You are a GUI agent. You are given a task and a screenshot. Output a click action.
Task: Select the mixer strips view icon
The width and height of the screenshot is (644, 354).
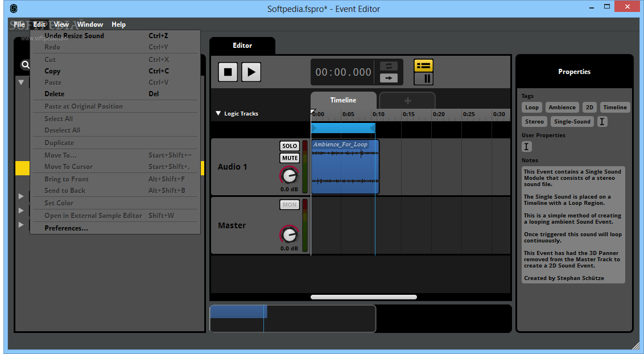coord(423,79)
